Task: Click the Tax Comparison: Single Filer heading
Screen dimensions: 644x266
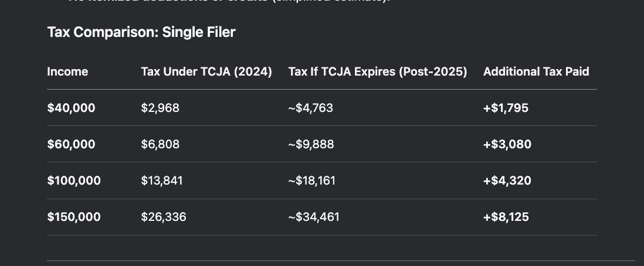Action: [141, 32]
